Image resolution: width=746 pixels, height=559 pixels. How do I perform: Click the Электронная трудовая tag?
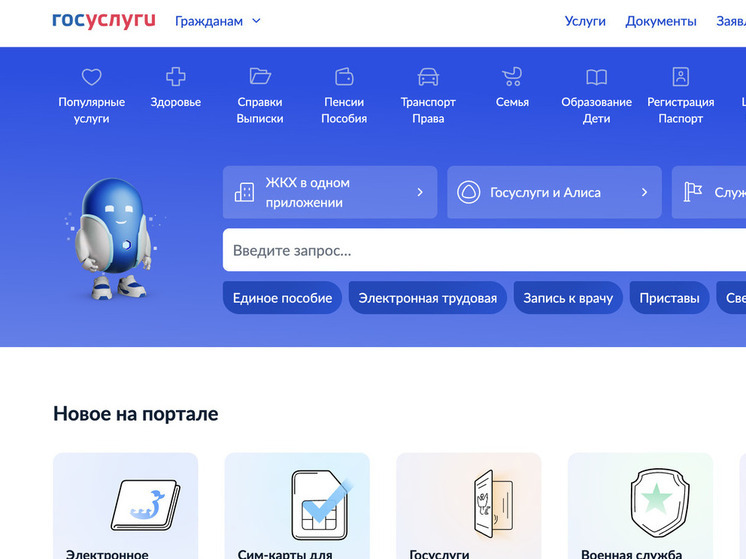(427, 298)
